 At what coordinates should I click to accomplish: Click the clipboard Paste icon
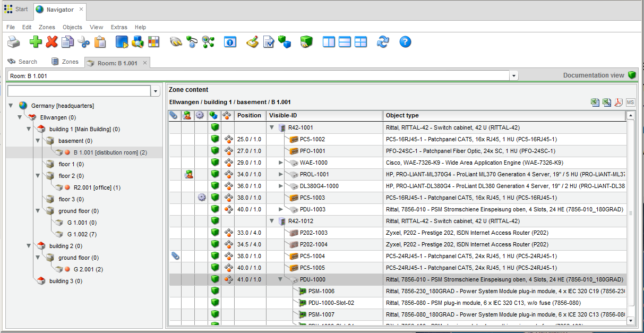point(100,41)
